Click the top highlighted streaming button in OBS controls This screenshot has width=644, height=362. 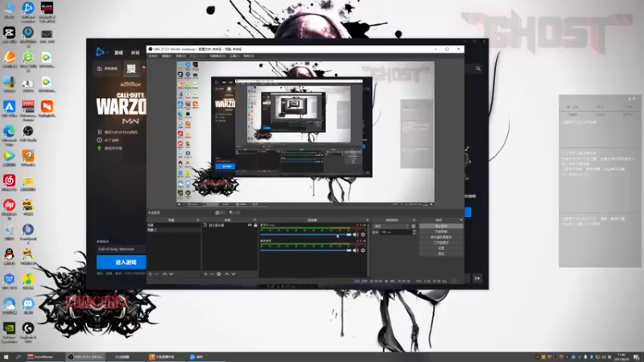point(441,226)
